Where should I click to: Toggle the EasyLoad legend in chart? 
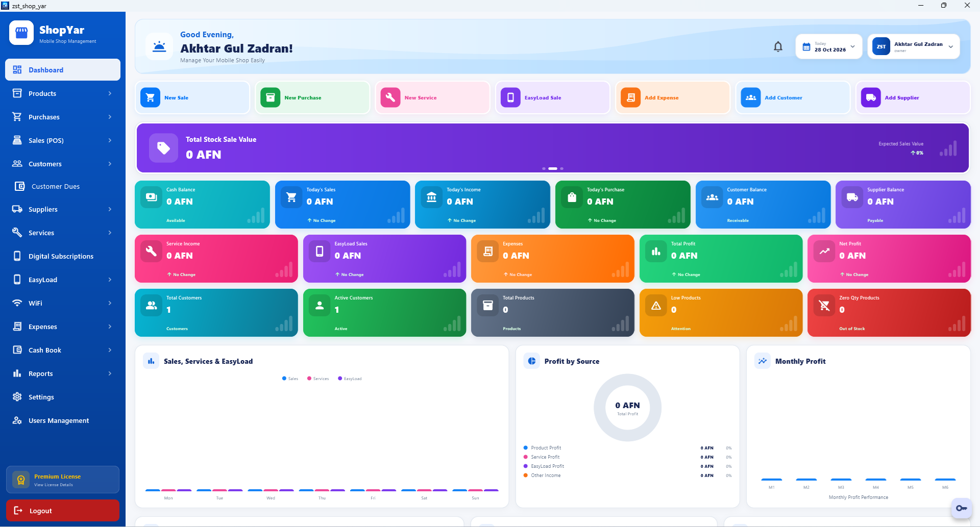[350, 379]
